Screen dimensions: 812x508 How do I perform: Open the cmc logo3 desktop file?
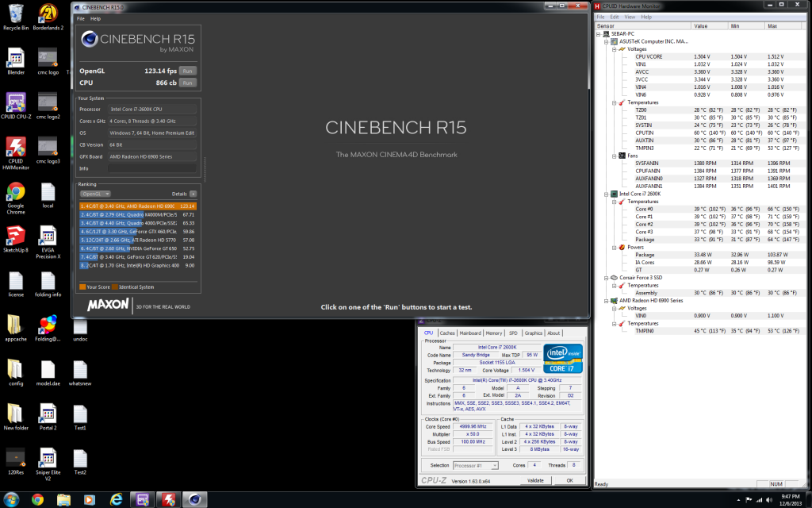pos(48,150)
